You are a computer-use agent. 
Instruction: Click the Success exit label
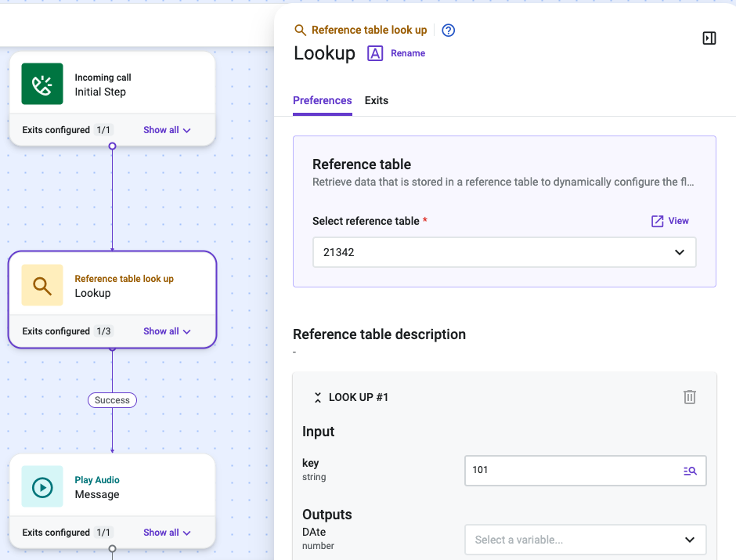pyautogui.click(x=112, y=400)
